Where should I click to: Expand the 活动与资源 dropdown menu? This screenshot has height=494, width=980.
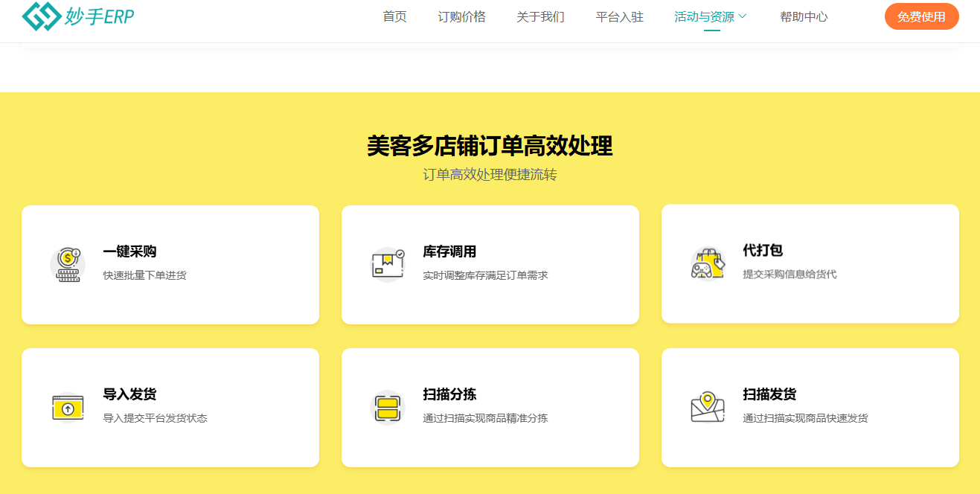705,16
